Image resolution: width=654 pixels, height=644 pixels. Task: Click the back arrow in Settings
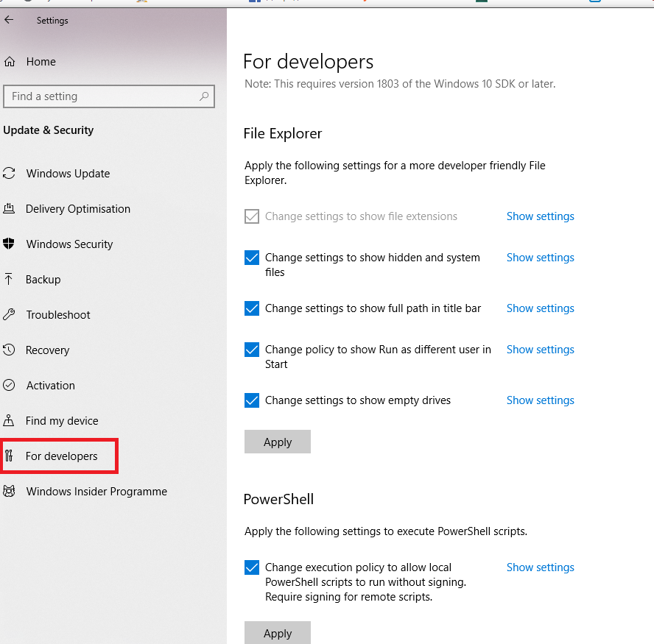pyautogui.click(x=9, y=20)
